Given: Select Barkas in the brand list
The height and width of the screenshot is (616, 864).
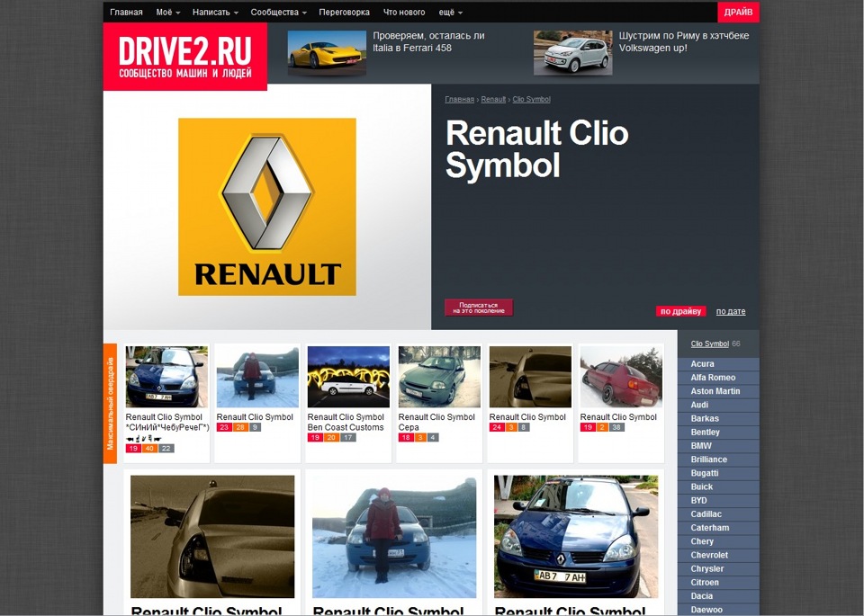Looking at the screenshot, I should click(718, 418).
